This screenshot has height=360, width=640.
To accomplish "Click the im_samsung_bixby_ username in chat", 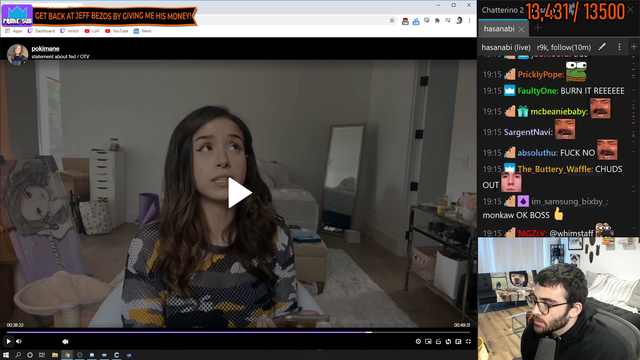I will tap(569, 202).
